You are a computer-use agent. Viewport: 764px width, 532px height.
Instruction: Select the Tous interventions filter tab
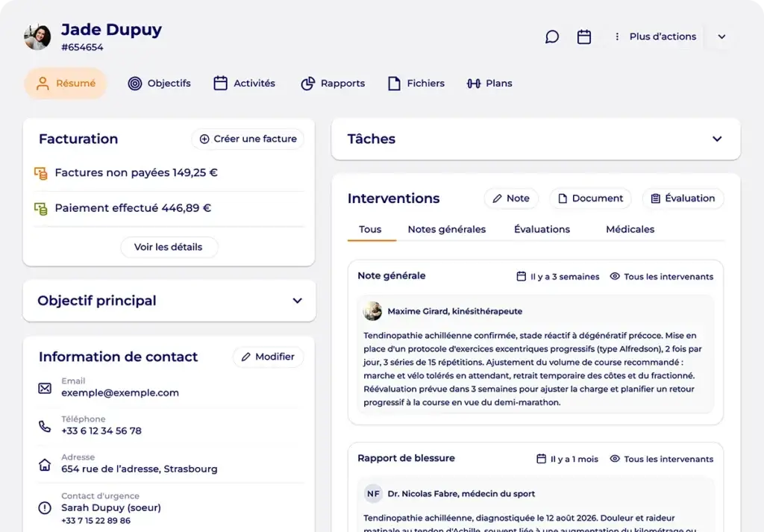pyautogui.click(x=370, y=230)
